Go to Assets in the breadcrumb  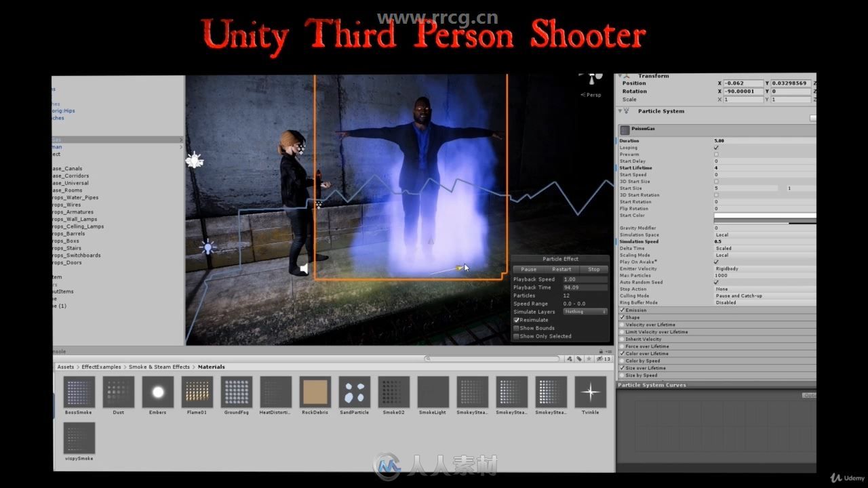66,367
